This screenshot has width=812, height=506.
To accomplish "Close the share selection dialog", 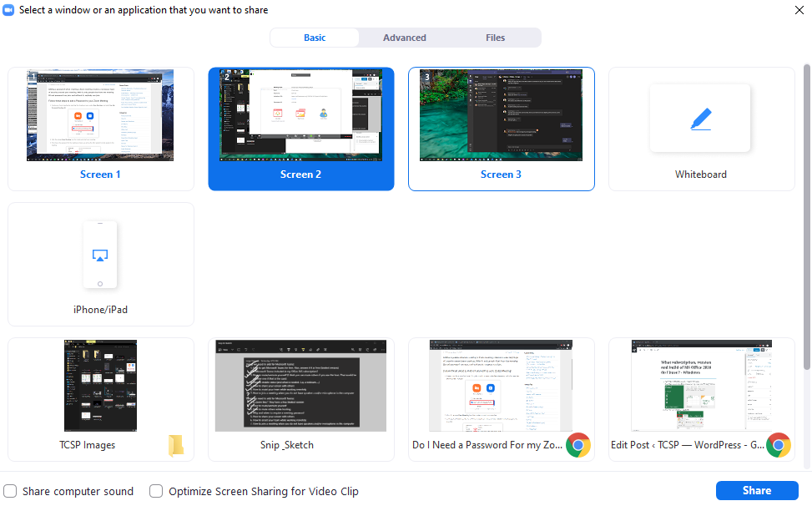I will [799, 10].
